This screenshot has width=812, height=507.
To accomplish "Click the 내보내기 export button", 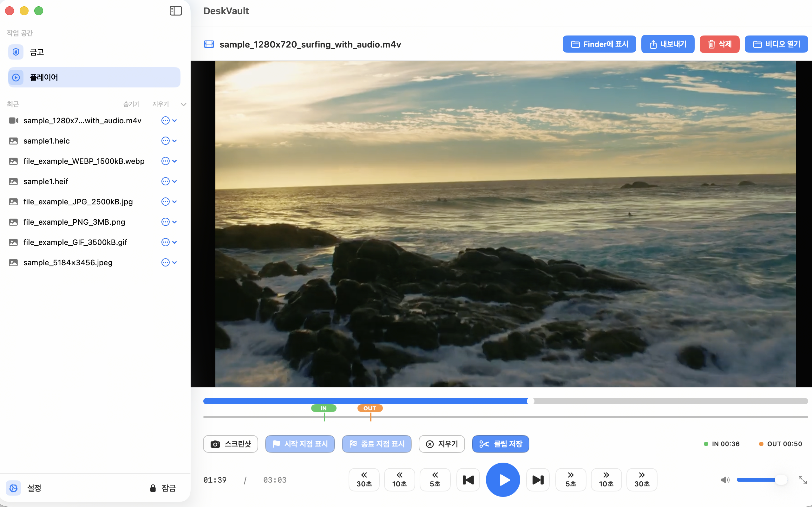I will pyautogui.click(x=667, y=44).
